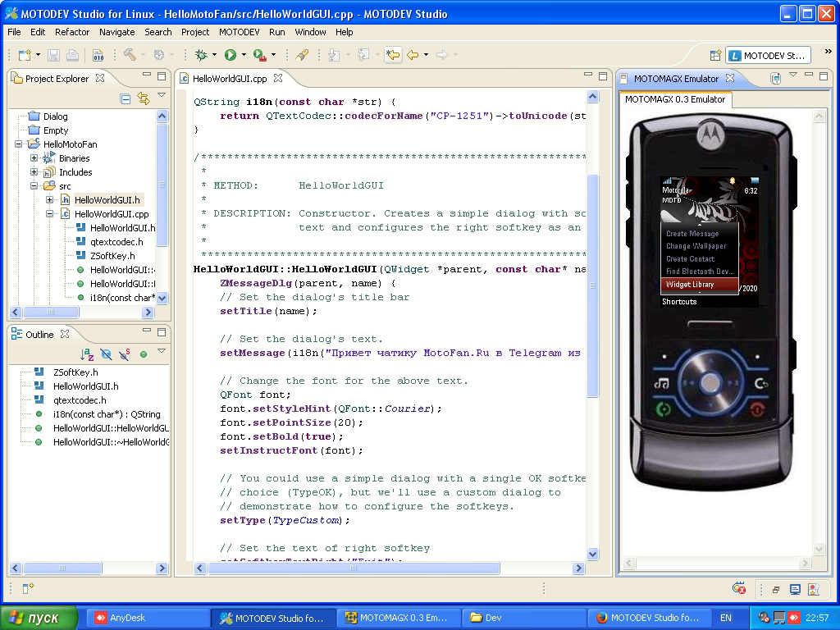Open the Debug button dropdown arrow
840x630 pixels.
(x=214, y=55)
